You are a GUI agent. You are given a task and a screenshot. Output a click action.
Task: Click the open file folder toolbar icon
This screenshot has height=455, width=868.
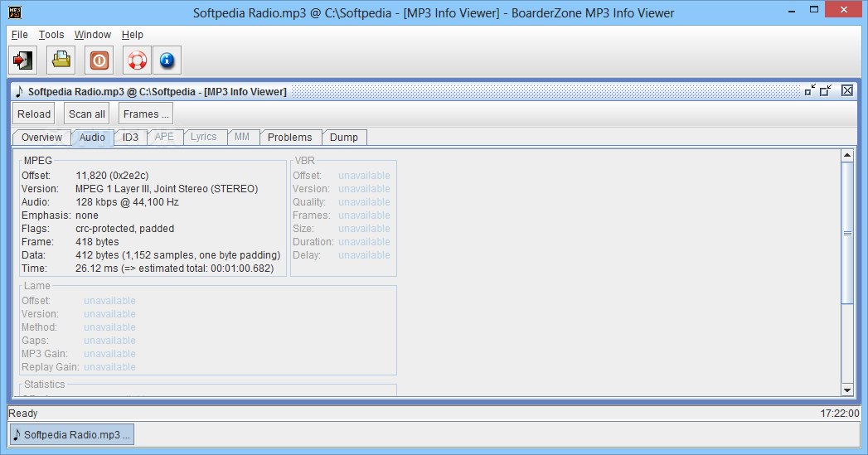point(61,60)
